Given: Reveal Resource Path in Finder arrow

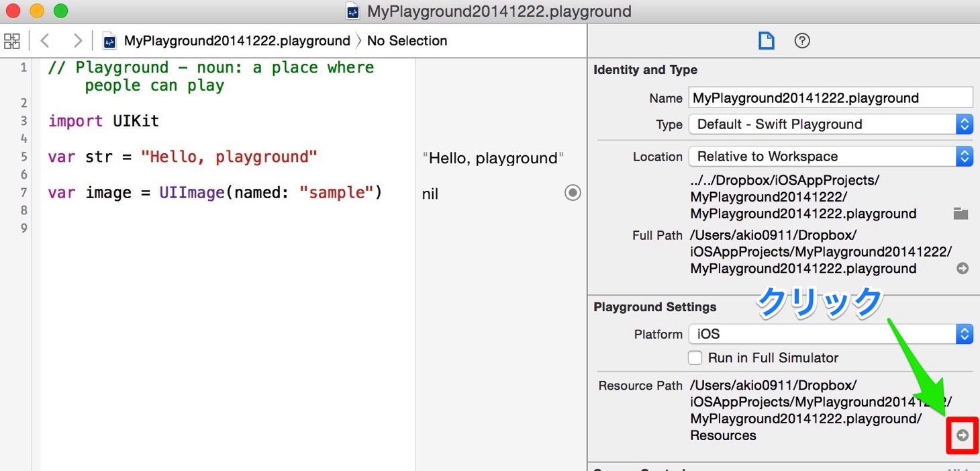Looking at the screenshot, I should point(963,435).
